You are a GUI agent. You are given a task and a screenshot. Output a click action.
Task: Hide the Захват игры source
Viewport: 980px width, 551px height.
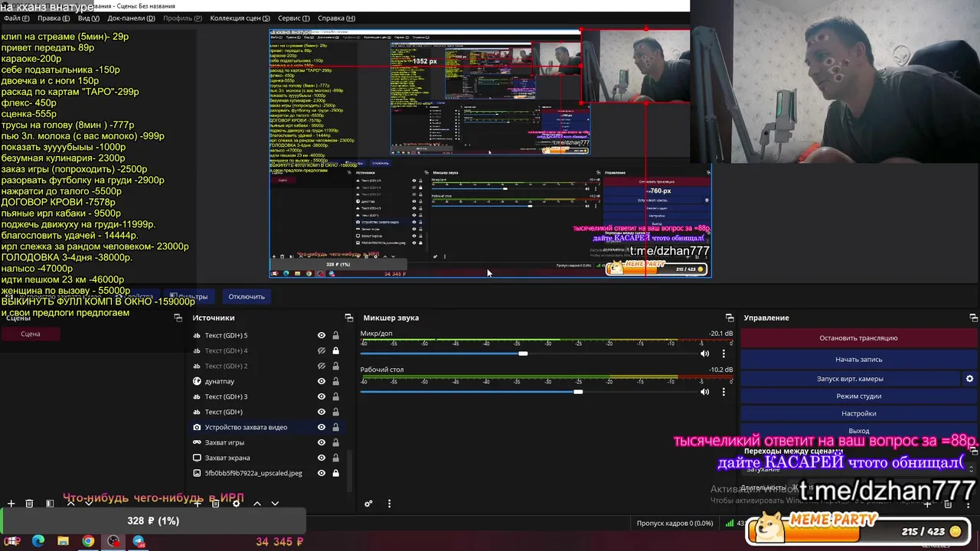click(x=322, y=442)
